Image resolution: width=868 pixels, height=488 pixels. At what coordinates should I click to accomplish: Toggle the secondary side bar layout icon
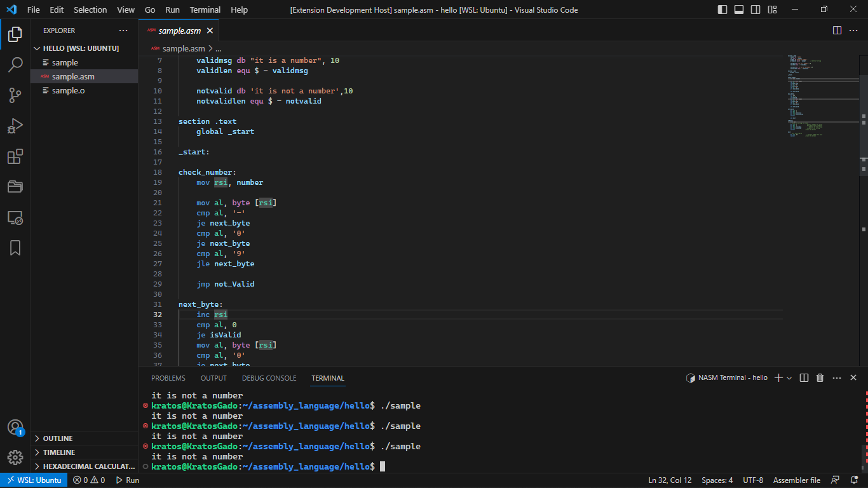[756, 10]
